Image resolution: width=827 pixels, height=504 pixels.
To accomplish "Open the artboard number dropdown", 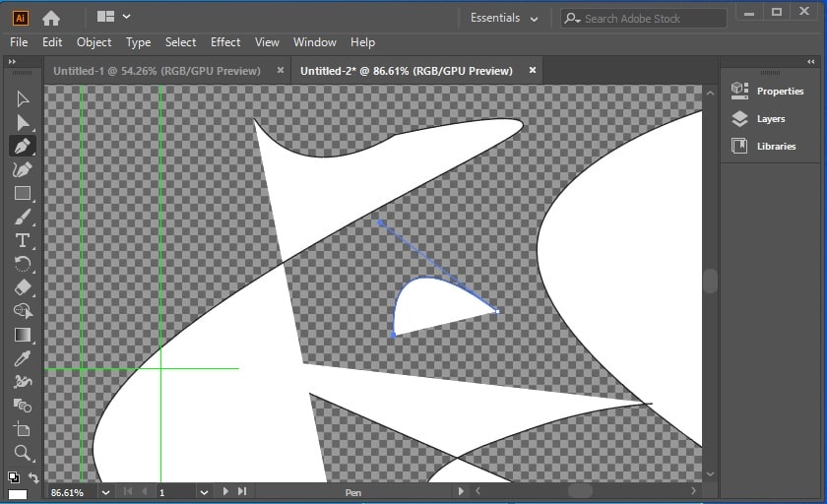I will click(204, 492).
